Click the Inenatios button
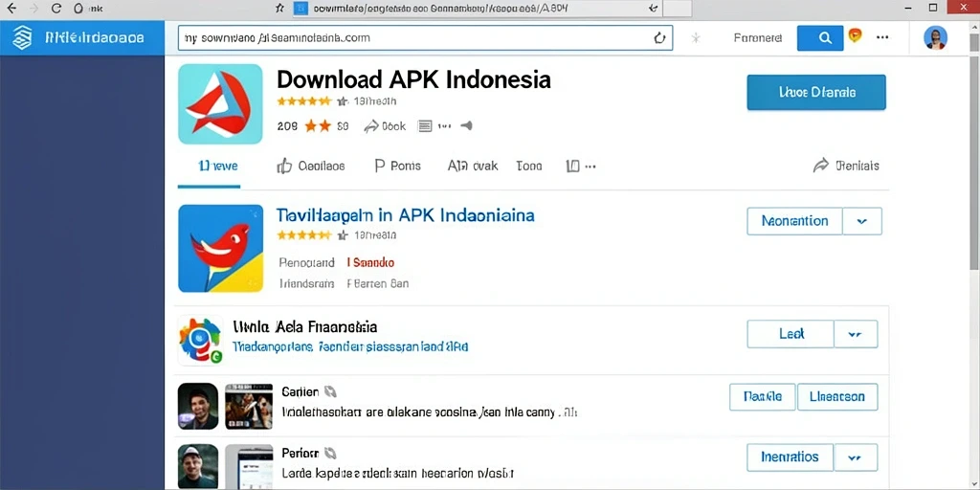This screenshot has width=980, height=490. 790,457
